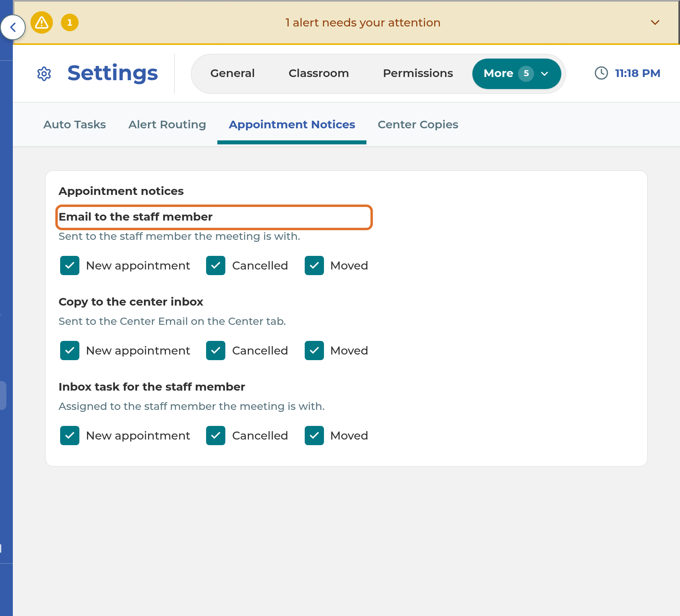Click the More badge showing 5
This screenshot has width=680, height=616.
click(x=526, y=74)
